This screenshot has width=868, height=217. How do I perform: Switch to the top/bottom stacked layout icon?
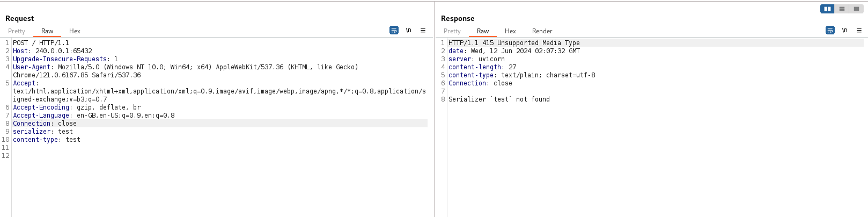(x=842, y=9)
